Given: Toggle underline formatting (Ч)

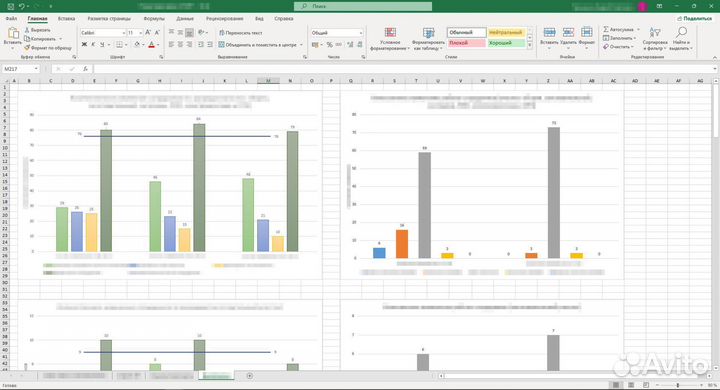Looking at the screenshot, I should click(x=102, y=45).
